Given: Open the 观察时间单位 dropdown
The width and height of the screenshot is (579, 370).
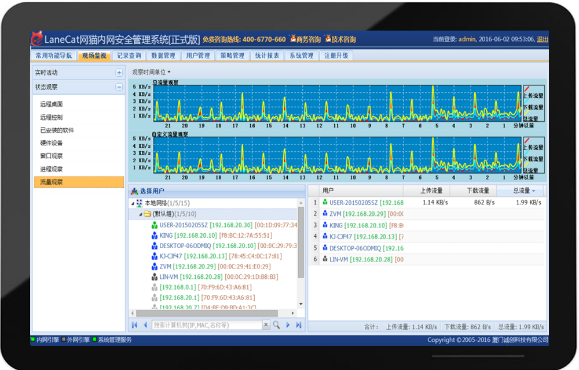Looking at the screenshot, I should pyautogui.click(x=151, y=72).
